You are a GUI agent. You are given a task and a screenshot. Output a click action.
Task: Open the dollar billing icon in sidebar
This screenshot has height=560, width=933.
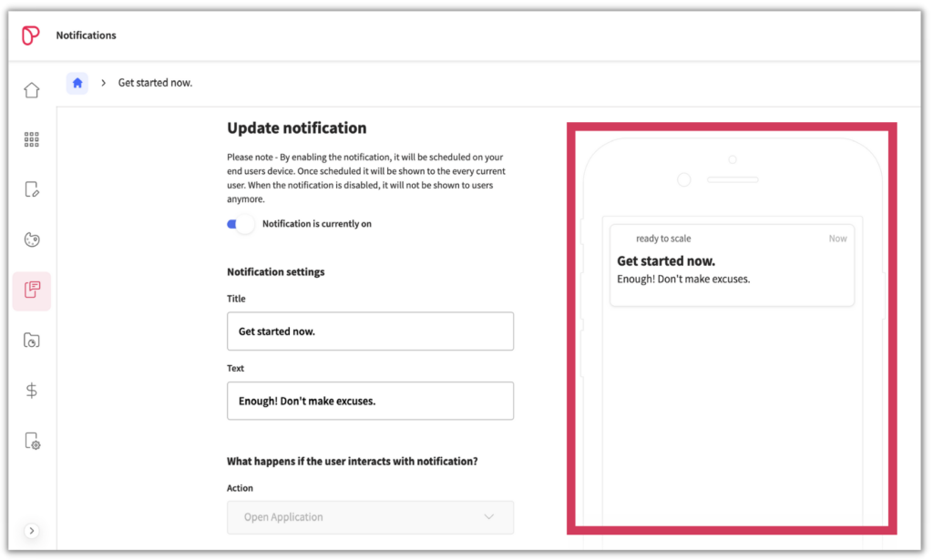(x=32, y=391)
